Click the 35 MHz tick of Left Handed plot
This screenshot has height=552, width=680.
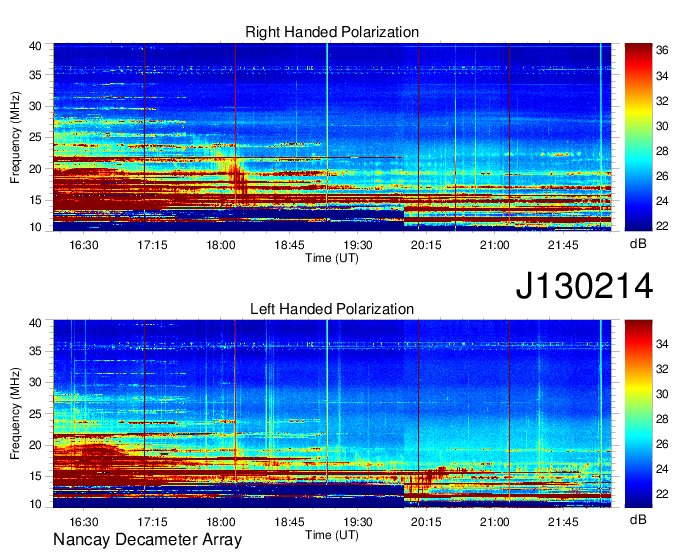[35, 351]
